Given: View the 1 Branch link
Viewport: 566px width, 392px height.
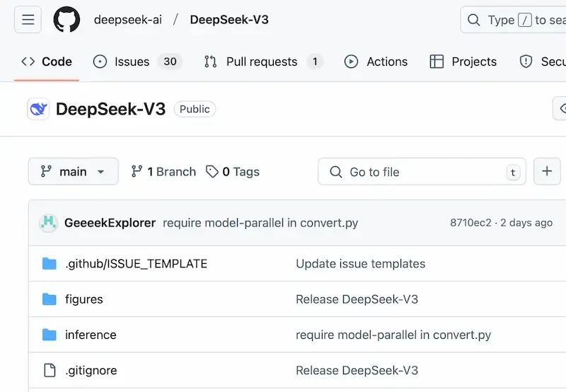Looking at the screenshot, I should [163, 171].
